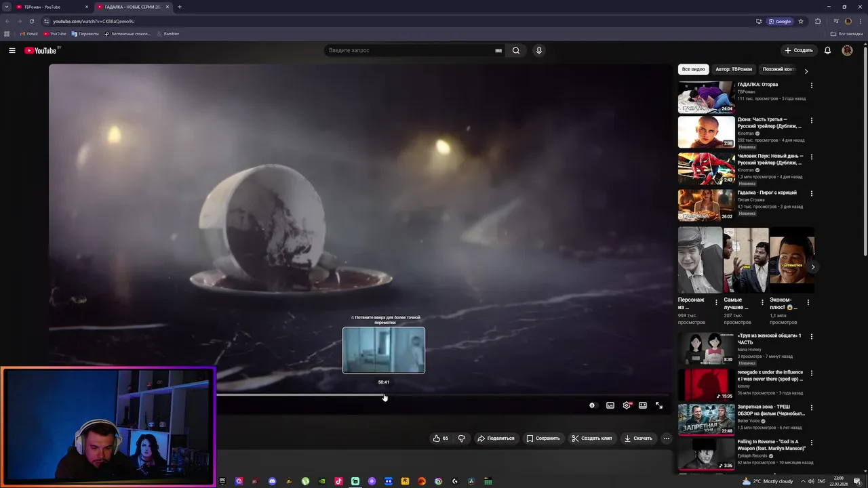
Task: Start voice search with the microphone
Action: pyautogui.click(x=539, y=50)
